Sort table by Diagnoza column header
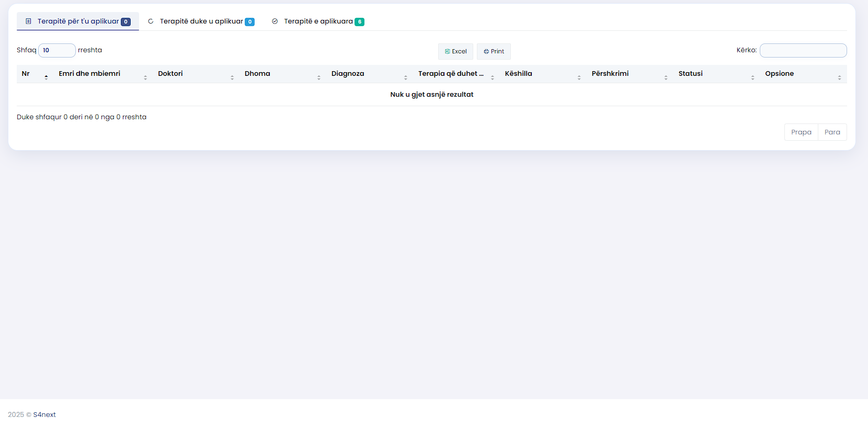The height and width of the screenshot is (429, 868). click(348, 74)
